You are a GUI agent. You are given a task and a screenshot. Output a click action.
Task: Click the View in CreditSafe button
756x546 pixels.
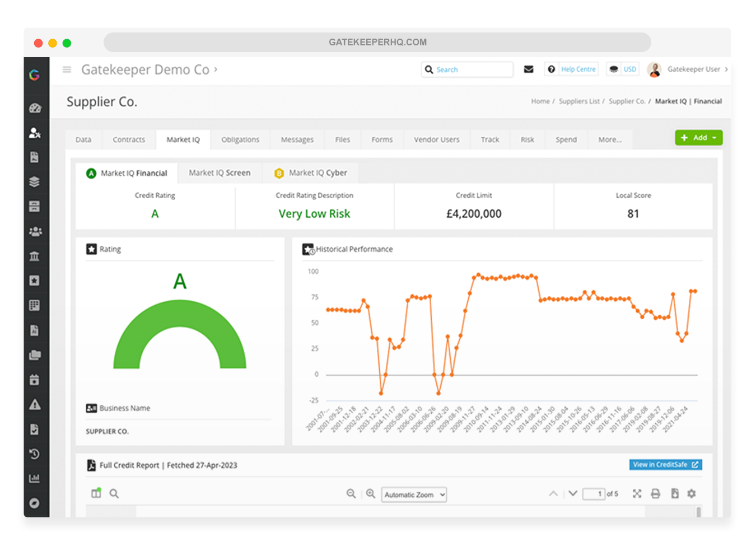coord(665,465)
